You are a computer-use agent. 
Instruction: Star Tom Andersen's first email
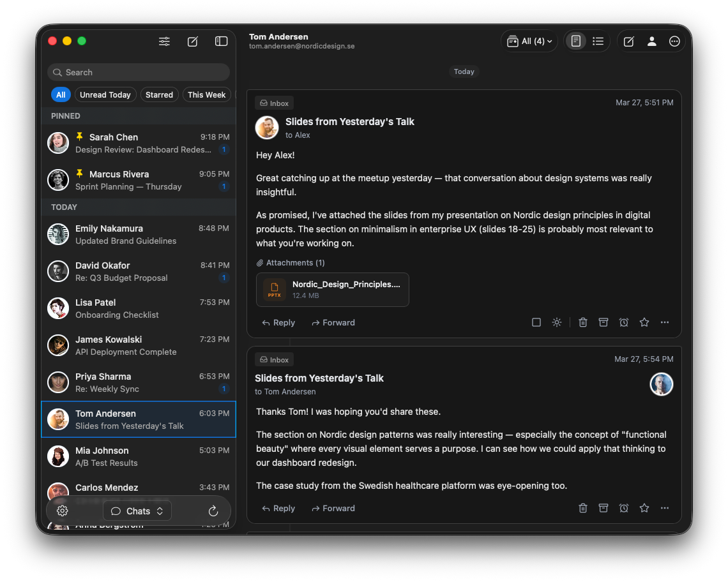(644, 322)
